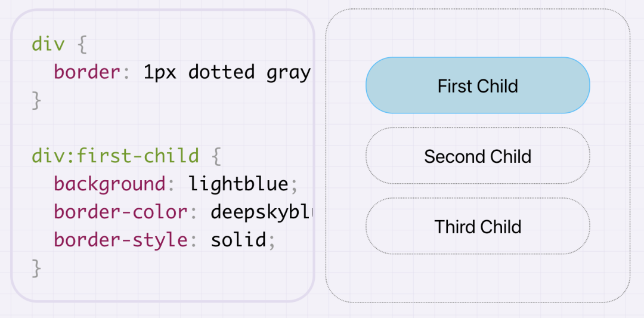
Task: Select the Second Child dotted box
Action: (x=478, y=156)
